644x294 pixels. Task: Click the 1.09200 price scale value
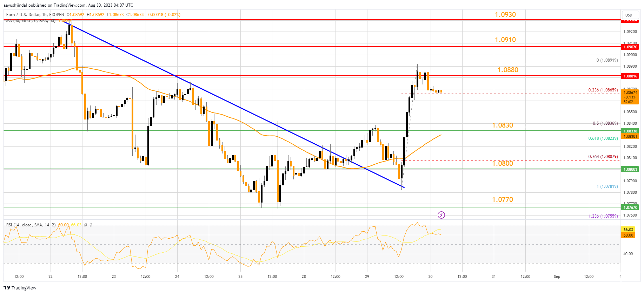pyautogui.click(x=630, y=32)
